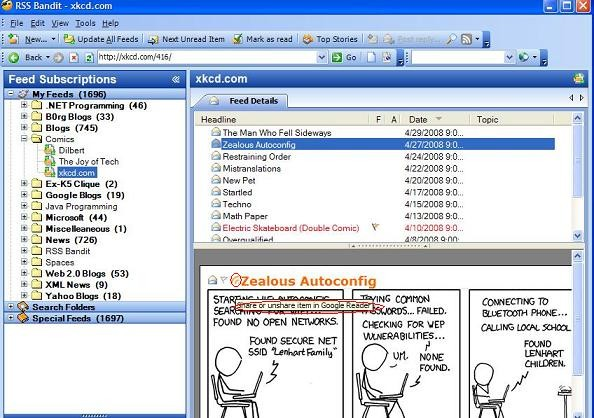Sort by the Date column header
The height and width of the screenshot is (418, 594).
pos(435,120)
